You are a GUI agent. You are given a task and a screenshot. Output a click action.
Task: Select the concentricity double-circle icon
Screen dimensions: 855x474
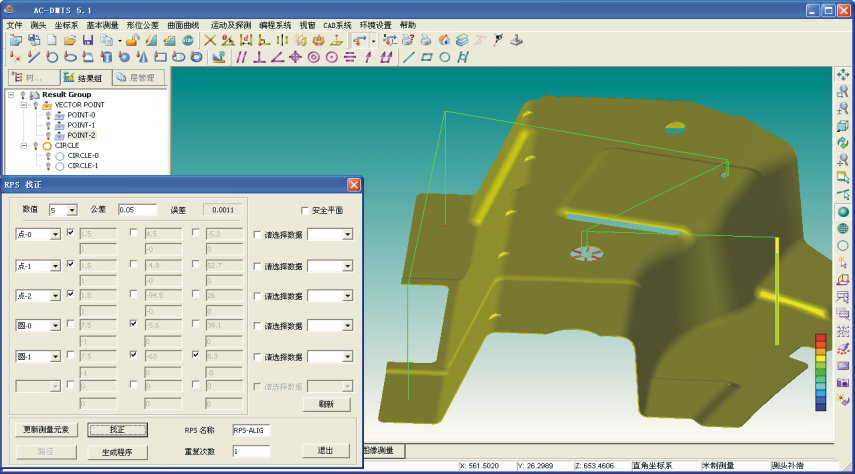313,57
